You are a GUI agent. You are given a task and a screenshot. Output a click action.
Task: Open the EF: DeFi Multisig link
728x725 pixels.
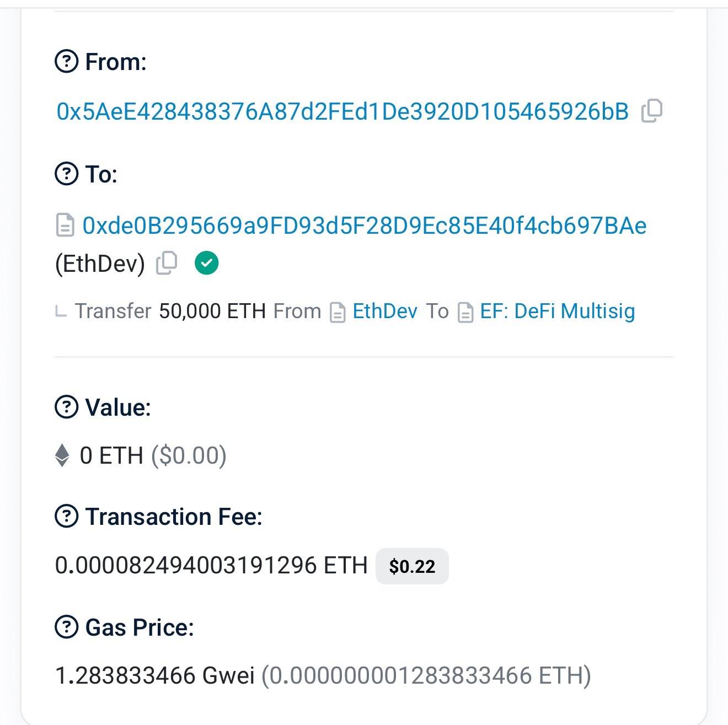coord(558,312)
